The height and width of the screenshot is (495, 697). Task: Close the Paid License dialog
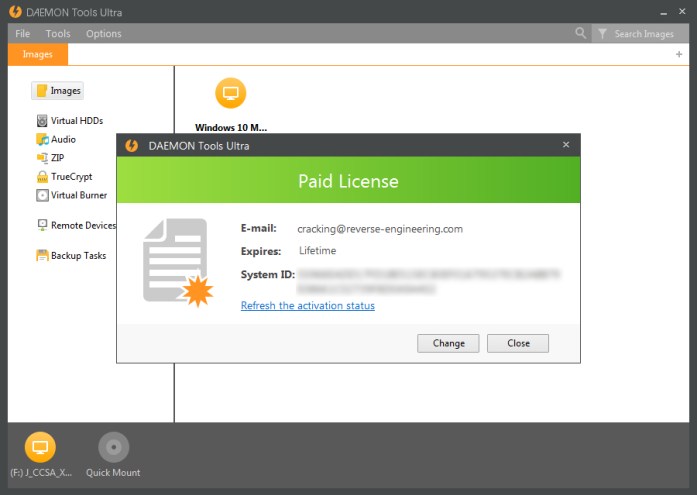point(517,343)
